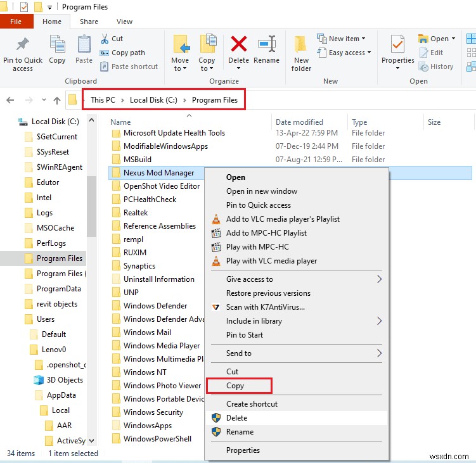The width and height of the screenshot is (476, 463).
Task: Choose Pin to Start in context menu
Action: coord(296,335)
